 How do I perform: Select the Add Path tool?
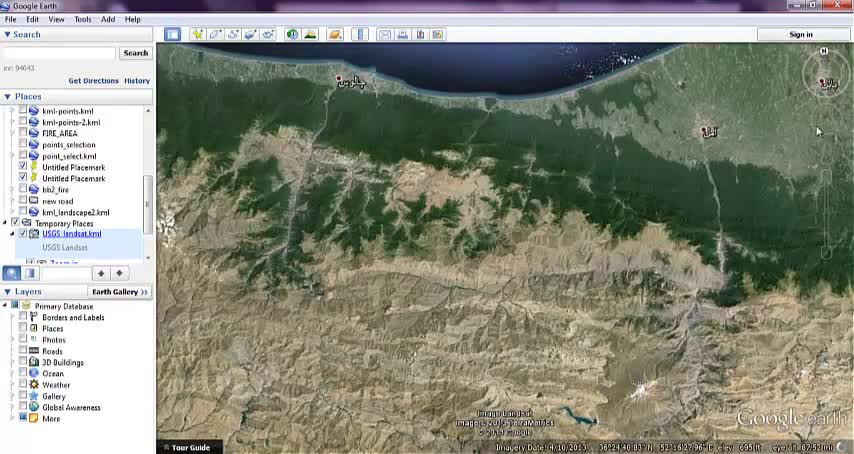click(233, 34)
